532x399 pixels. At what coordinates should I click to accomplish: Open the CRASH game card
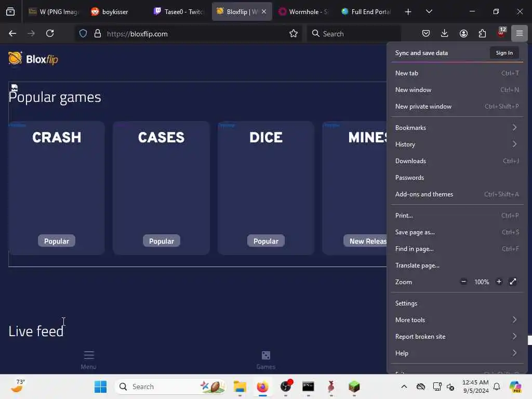57,188
